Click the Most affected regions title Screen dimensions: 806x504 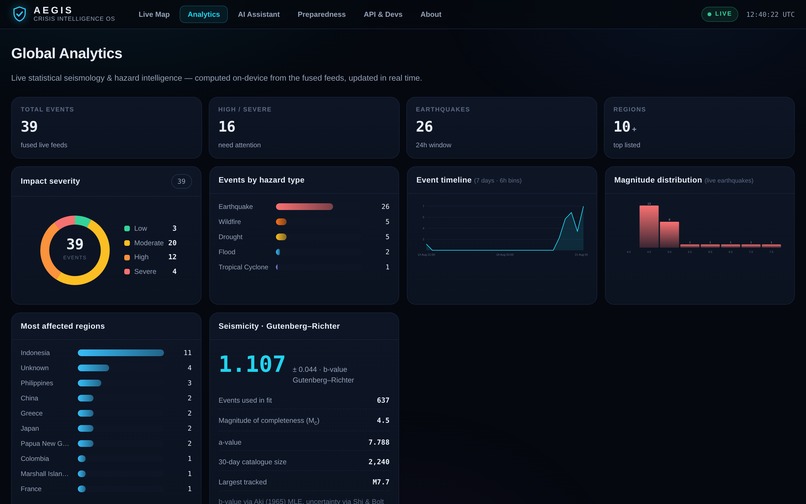(63, 326)
